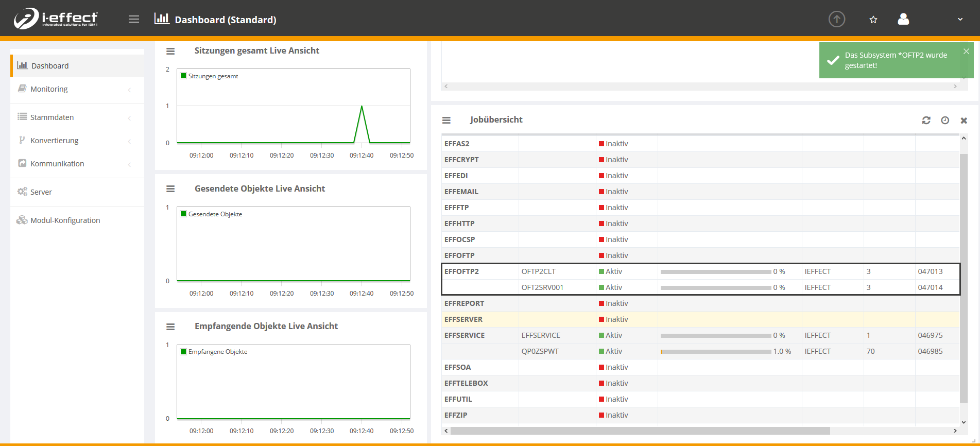
Task: Click the hamburger menu icon in header
Action: [134, 20]
